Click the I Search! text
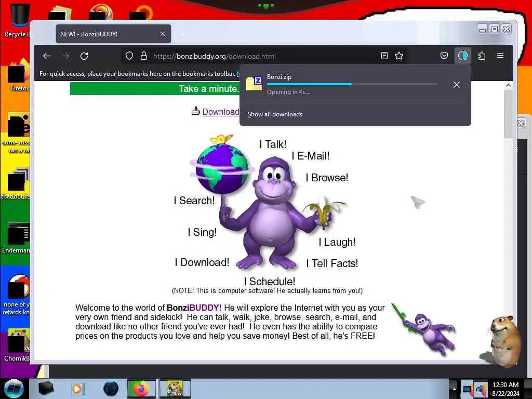The image size is (532, 399). [194, 201]
